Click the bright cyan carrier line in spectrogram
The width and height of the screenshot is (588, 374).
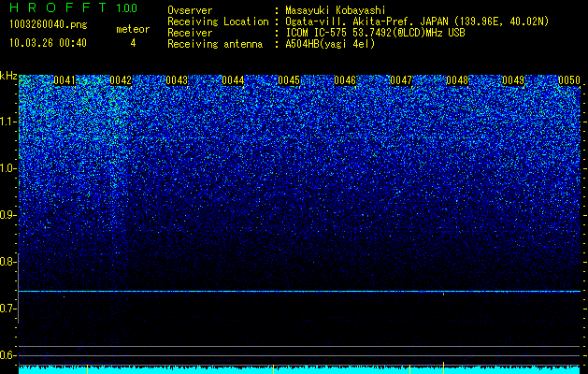300,291
